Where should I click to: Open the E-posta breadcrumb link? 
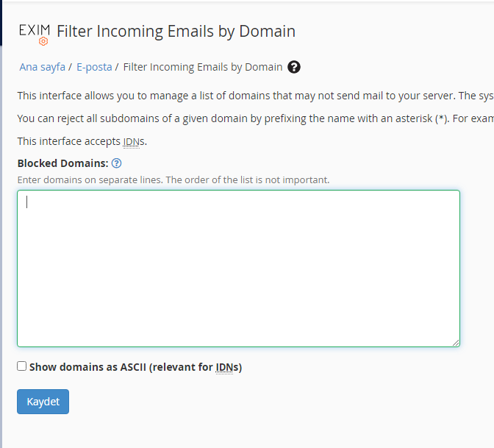pos(94,67)
